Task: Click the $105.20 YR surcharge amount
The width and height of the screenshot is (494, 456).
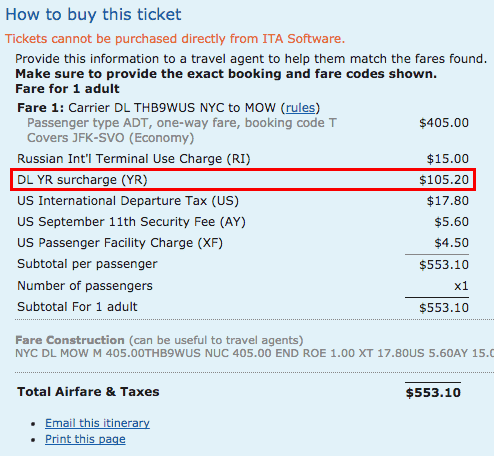Action: pos(444,180)
